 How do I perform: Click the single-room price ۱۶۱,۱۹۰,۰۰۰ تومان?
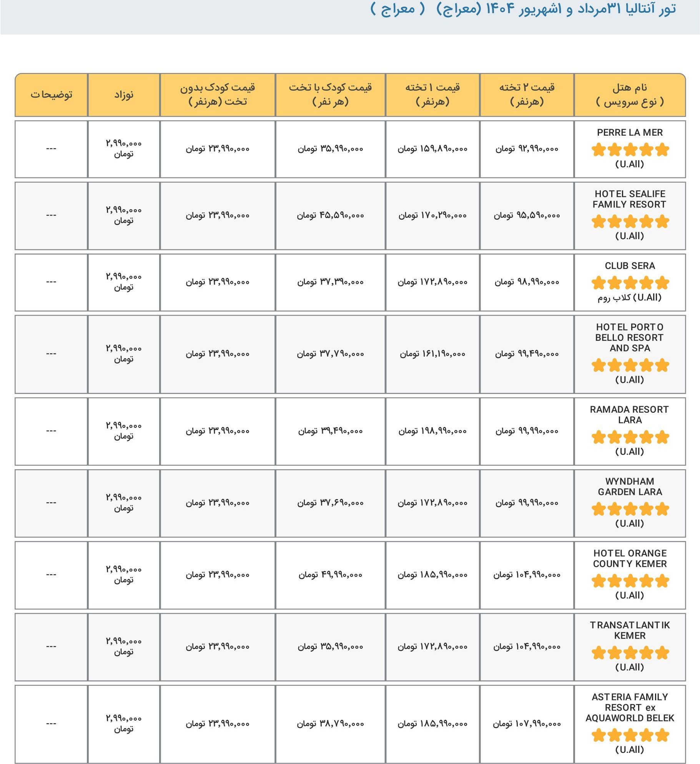pyautogui.click(x=432, y=354)
